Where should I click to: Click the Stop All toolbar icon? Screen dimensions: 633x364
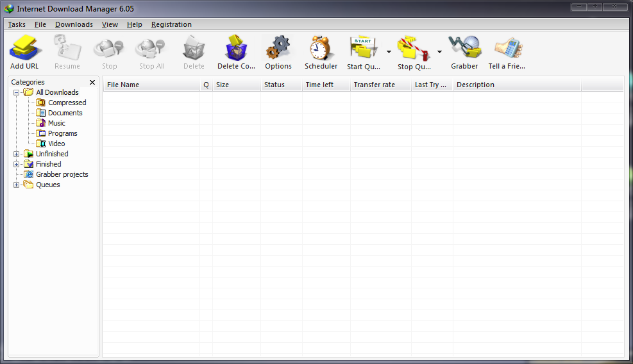click(151, 48)
